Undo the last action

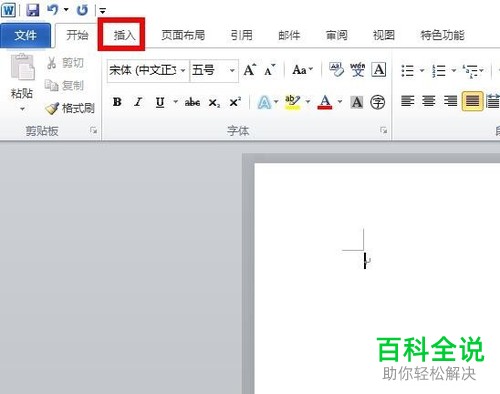53,10
